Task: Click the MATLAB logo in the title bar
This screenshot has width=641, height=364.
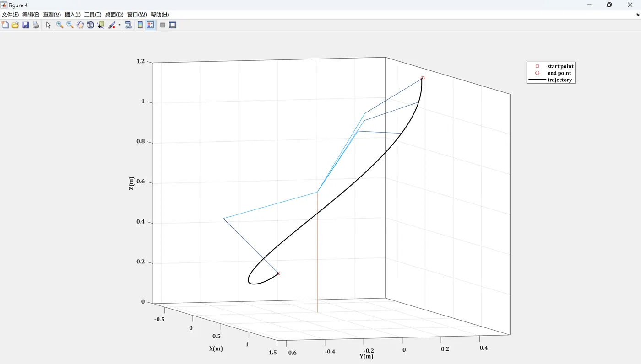Action: 5,5
